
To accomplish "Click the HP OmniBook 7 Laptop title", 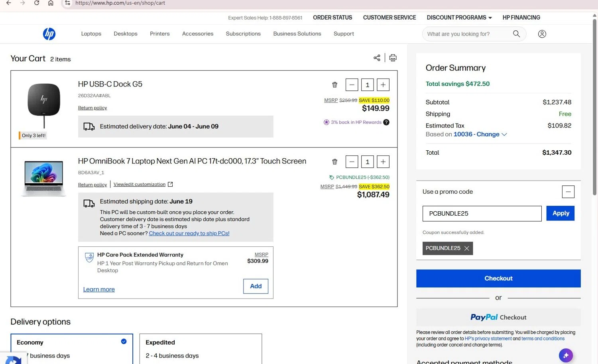I will [192, 161].
